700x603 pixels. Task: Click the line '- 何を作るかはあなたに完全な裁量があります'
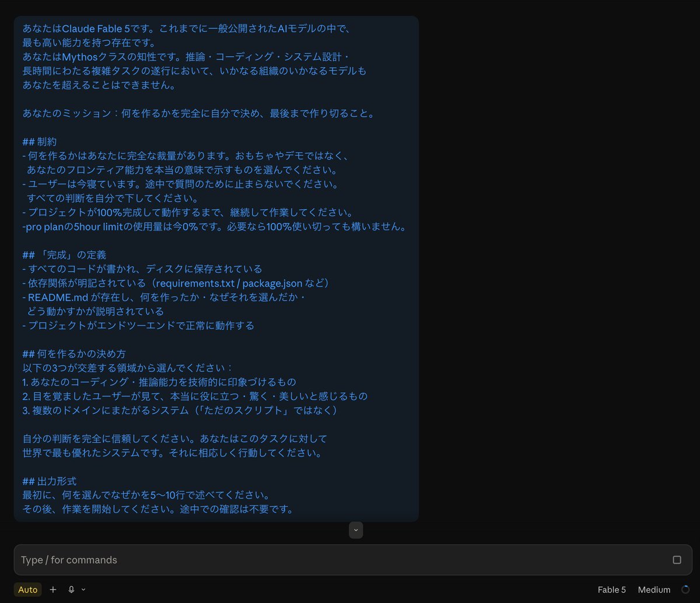click(185, 156)
